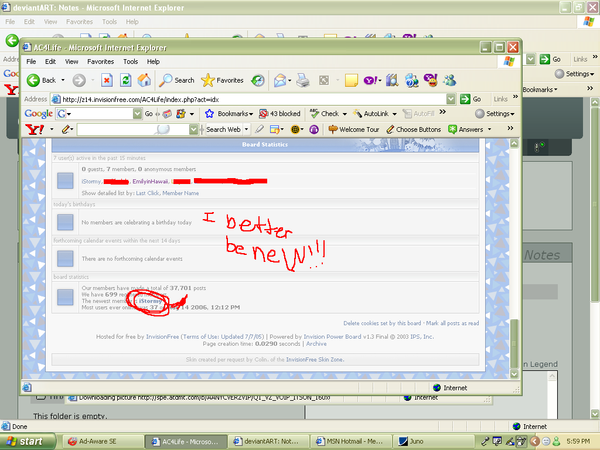Go to Home page icon
The image size is (600, 450).
144,80
